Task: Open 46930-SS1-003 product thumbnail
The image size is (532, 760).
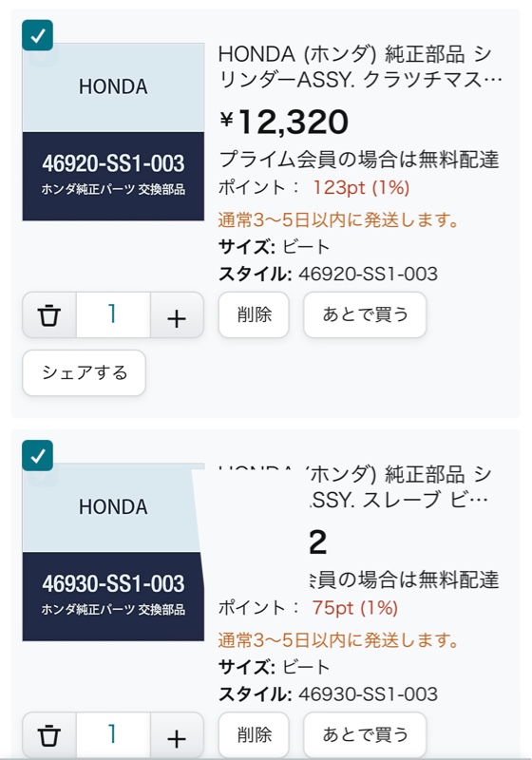Action: coord(113,552)
